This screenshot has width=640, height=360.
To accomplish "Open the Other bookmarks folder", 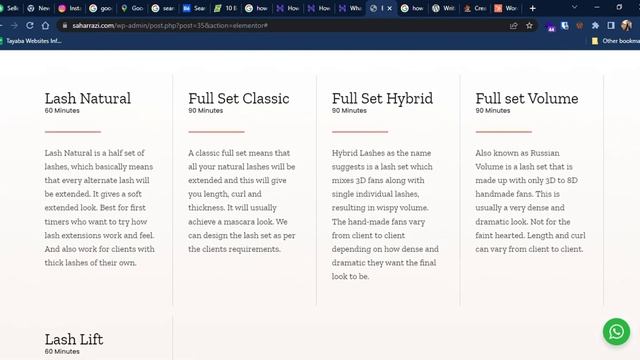I will [616, 41].
